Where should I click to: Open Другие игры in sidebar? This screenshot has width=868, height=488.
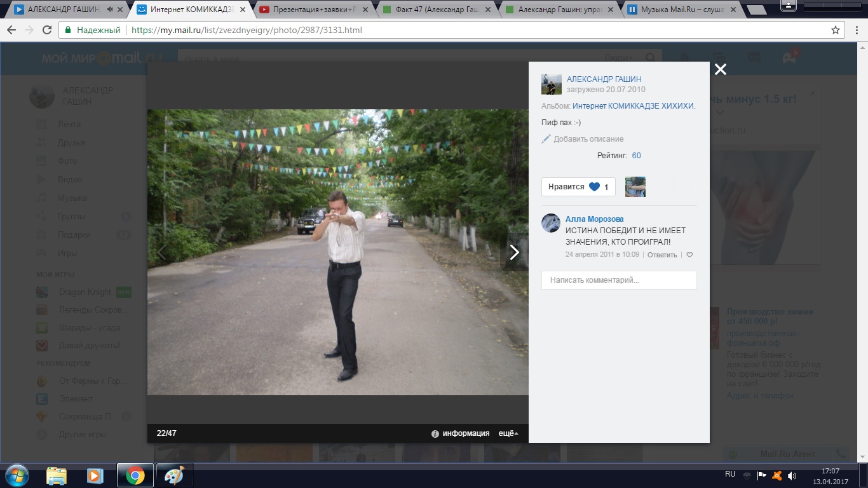point(83,435)
